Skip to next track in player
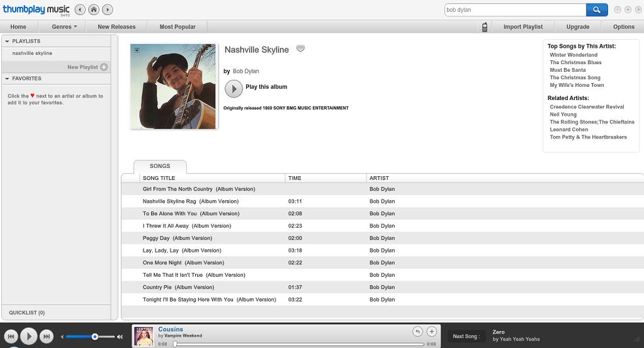This screenshot has height=348, width=644. (46, 337)
